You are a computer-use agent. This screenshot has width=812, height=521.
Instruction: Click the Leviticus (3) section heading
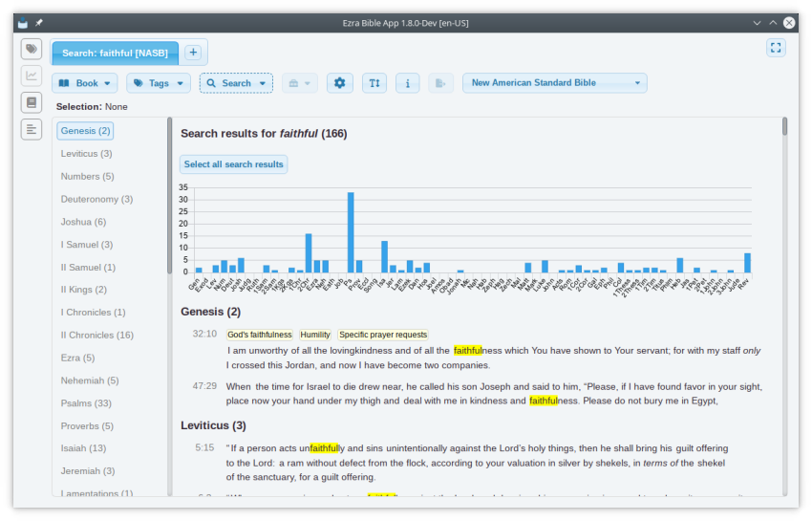[213, 425]
